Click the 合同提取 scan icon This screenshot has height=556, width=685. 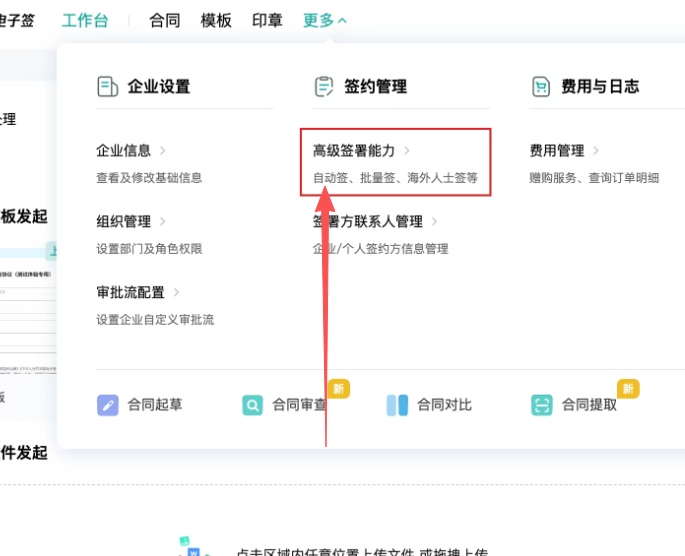pyautogui.click(x=542, y=405)
